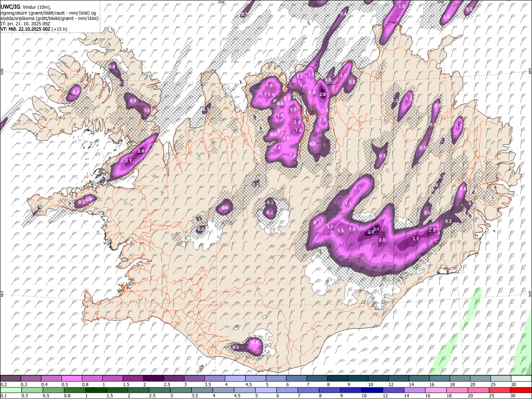The height and width of the screenshot is (399, 532).
Task: Click the '(+15 h)' forecast offset text
Action: point(59,29)
